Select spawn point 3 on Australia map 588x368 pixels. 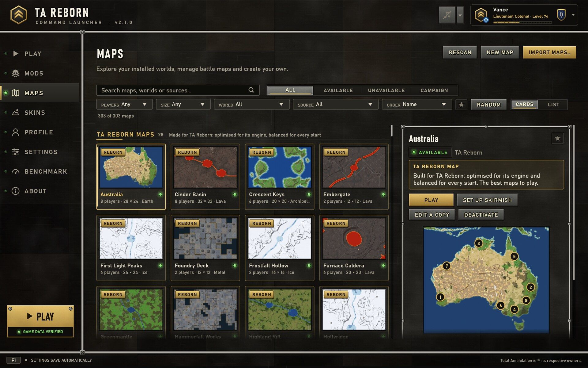(x=478, y=243)
